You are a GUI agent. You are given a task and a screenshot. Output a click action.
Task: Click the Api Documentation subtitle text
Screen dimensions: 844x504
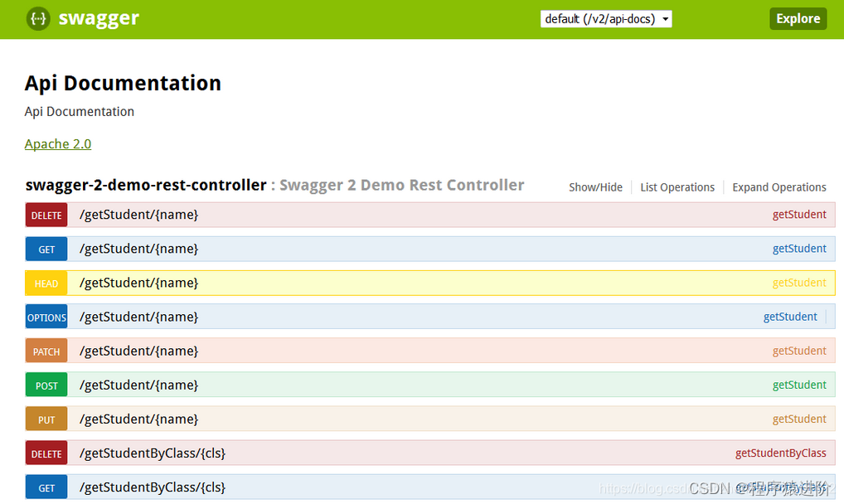click(79, 112)
